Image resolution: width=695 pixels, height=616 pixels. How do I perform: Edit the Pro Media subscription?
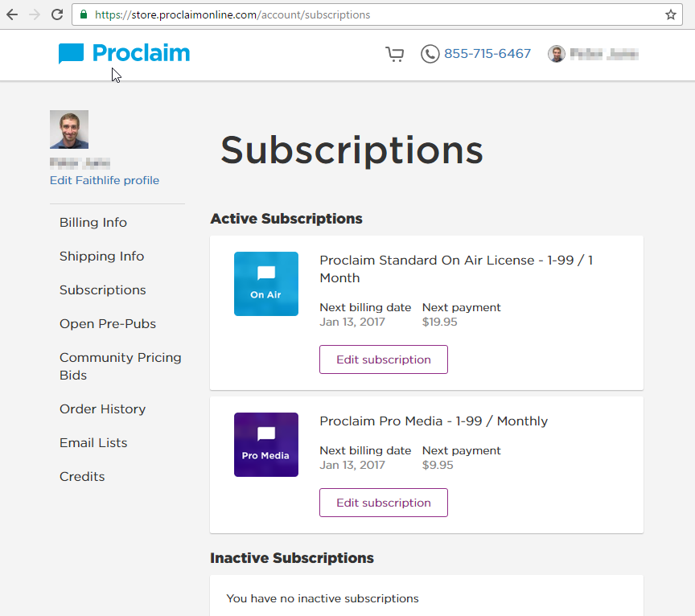pyautogui.click(x=384, y=503)
